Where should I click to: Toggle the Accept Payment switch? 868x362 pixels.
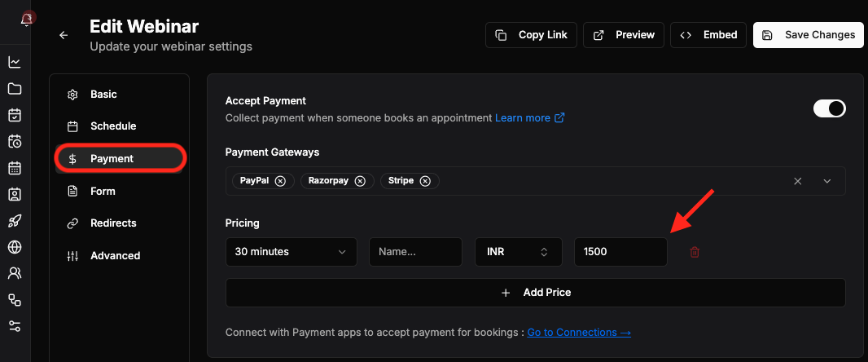pyautogui.click(x=829, y=108)
